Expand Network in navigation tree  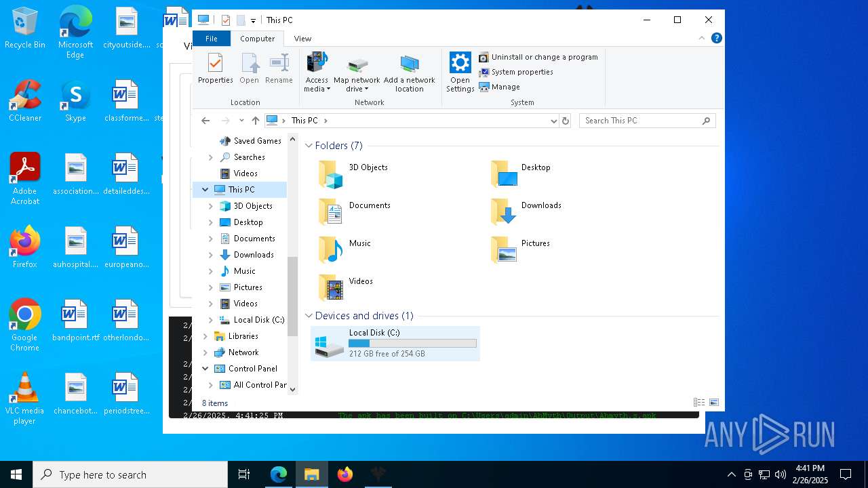click(205, 352)
